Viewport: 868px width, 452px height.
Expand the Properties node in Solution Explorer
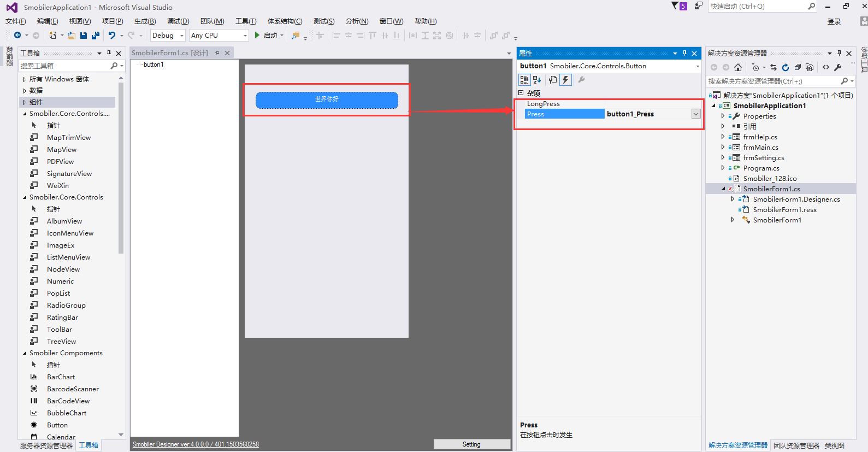click(723, 116)
